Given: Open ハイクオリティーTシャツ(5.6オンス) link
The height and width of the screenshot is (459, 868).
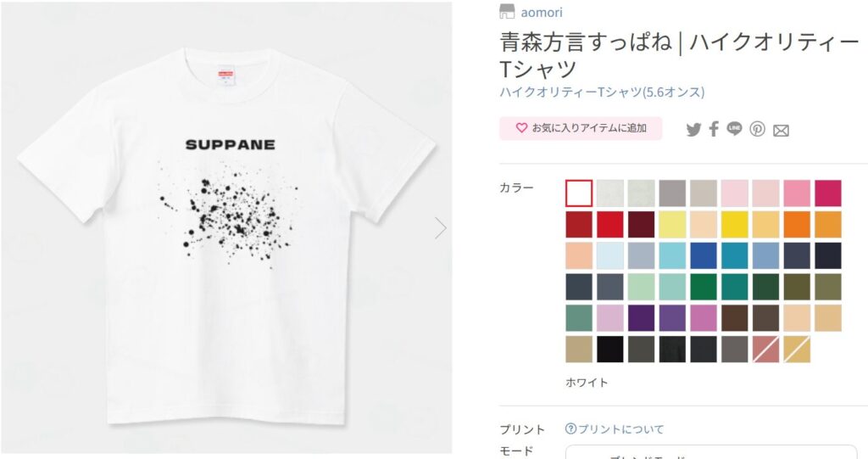Looking at the screenshot, I should (602, 92).
